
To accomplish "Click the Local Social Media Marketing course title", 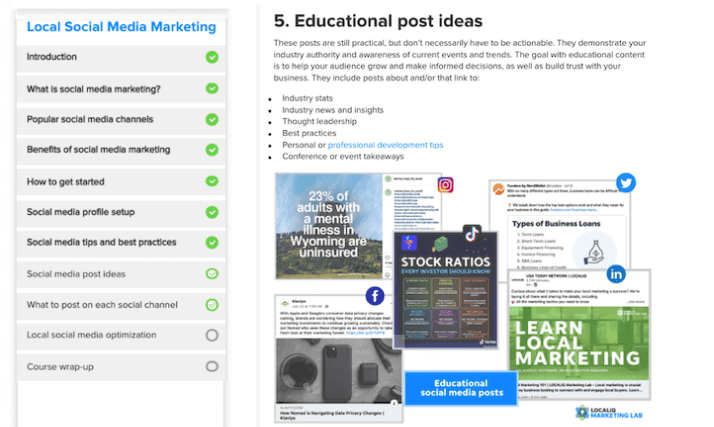I will 121,27.
